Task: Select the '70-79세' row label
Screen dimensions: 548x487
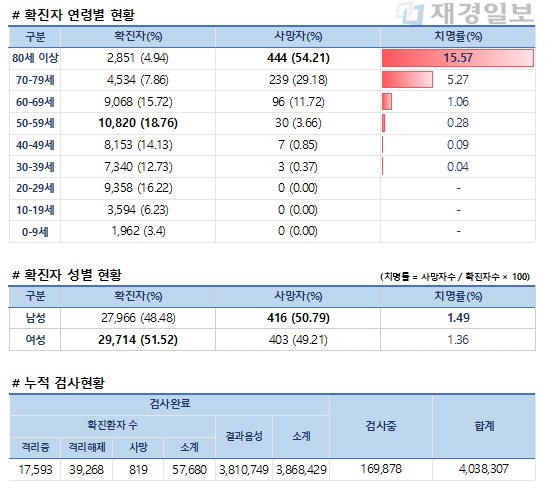Action: [x=35, y=80]
